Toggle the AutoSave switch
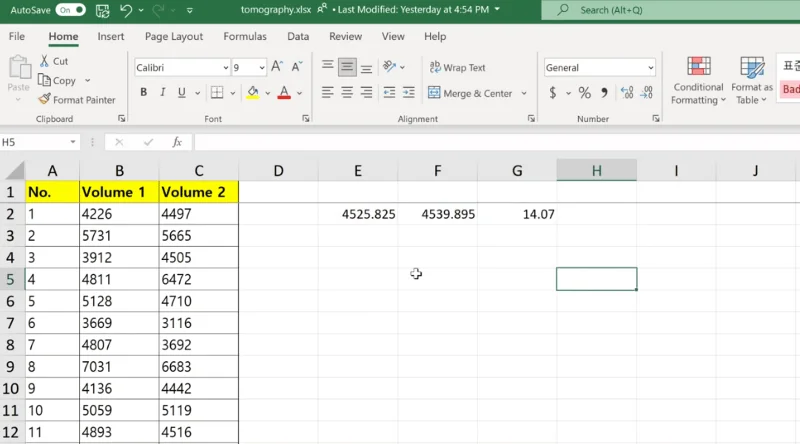This screenshot has width=800, height=444. 70,10
